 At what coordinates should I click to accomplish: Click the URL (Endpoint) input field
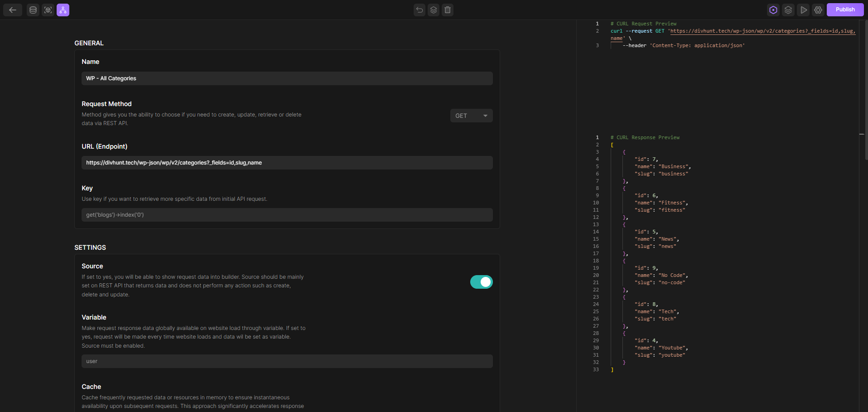point(287,163)
